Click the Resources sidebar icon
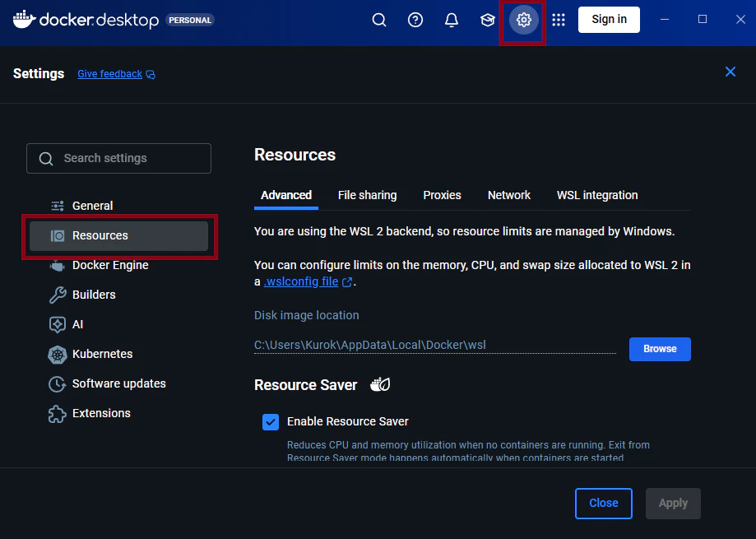 (58, 235)
